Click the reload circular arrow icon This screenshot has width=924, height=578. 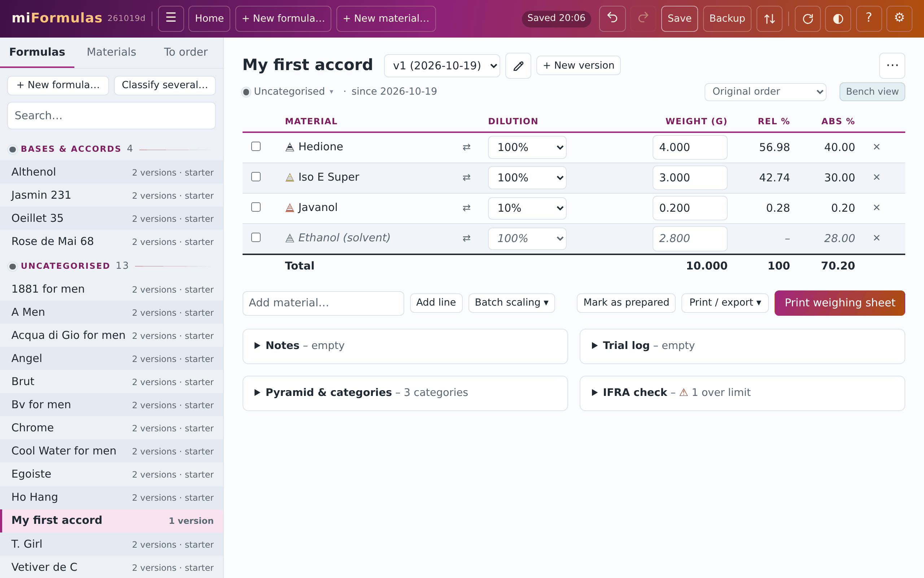pos(807,18)
